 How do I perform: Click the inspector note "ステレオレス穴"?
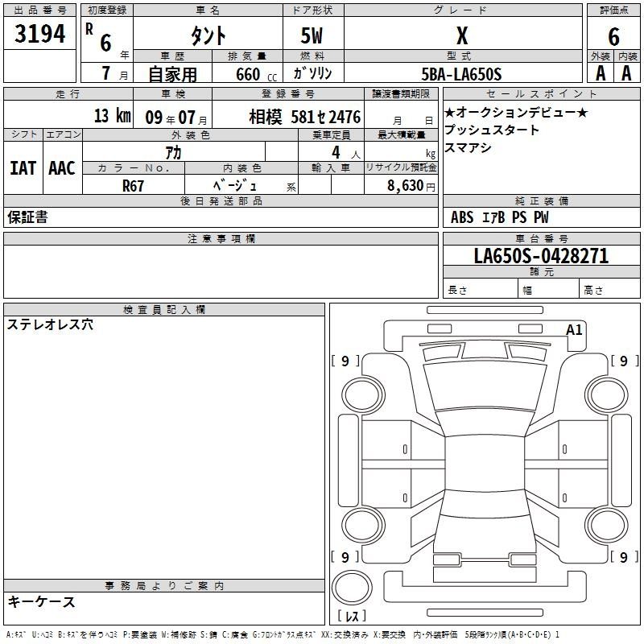tap(50, 324)
